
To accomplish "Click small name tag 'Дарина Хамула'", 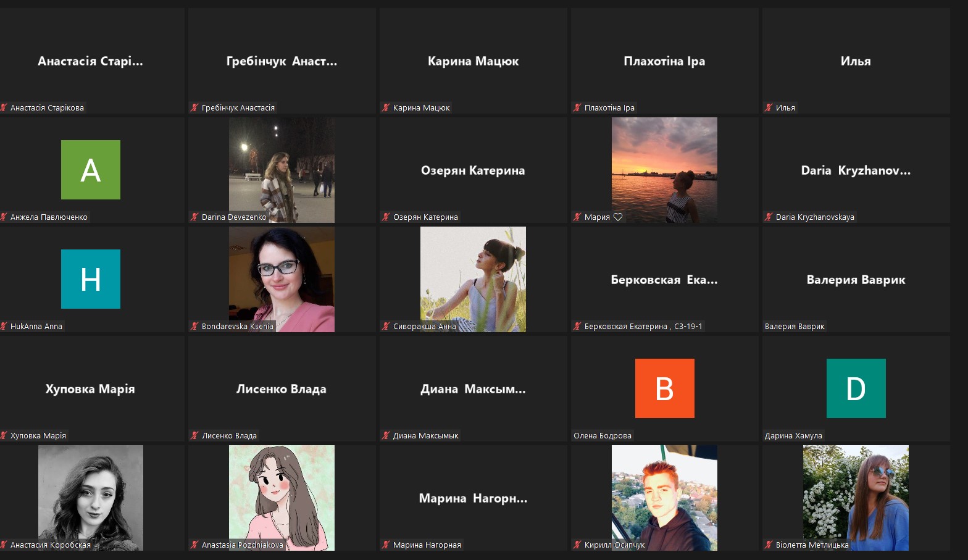I will tap(793, 435).
